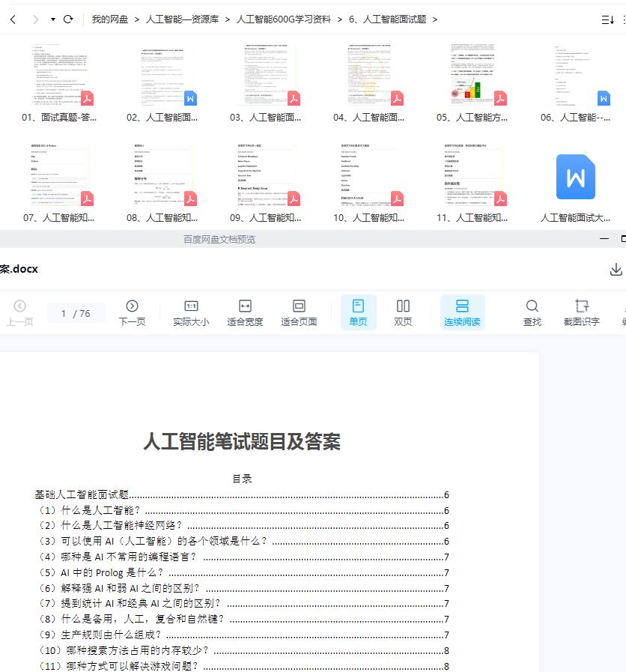The height and width of the screenshot is (672, 626).
Task: Refresh the file list
Action: (x=70, y=17)
